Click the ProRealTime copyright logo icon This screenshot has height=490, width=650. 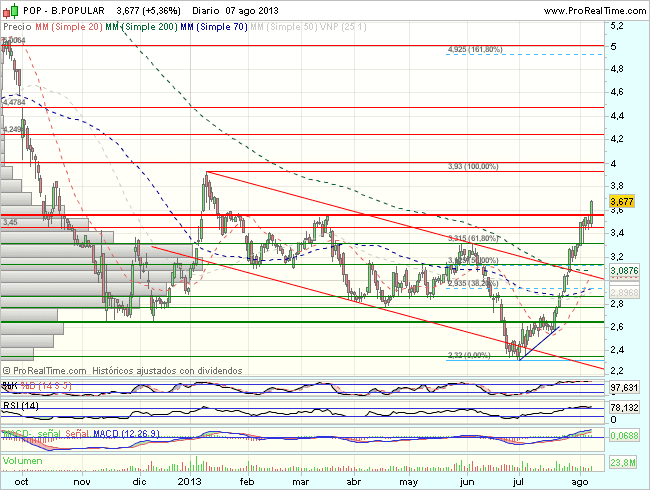pos(7,371)
